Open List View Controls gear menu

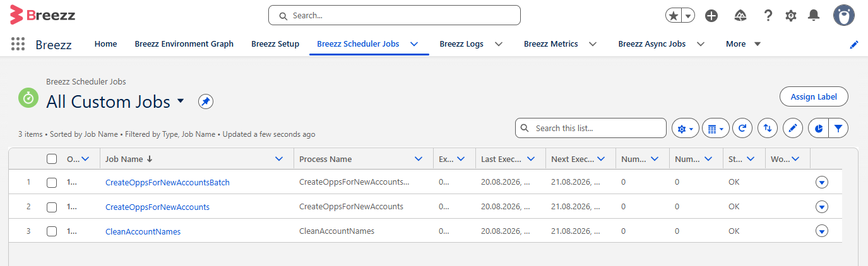coord(686,129)
